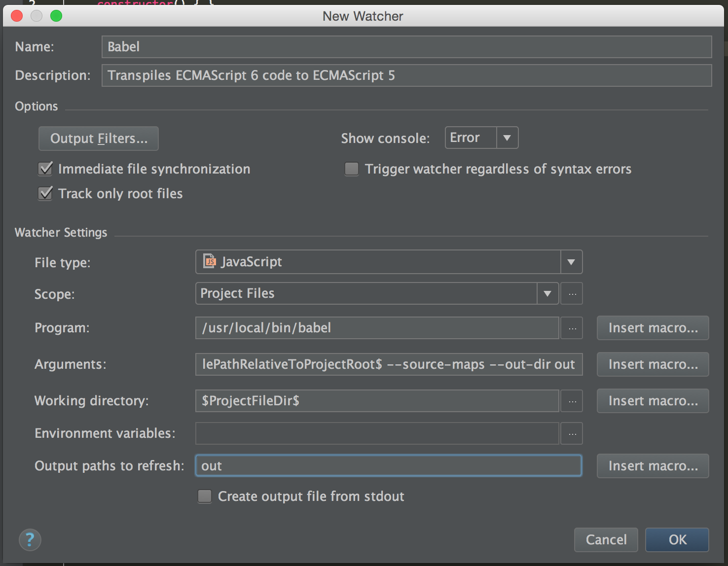Image resolution: width=728 pixels, height=566 pixels.
Task: Focus the empty Environment variables field
Action: (x=377, y=433)
